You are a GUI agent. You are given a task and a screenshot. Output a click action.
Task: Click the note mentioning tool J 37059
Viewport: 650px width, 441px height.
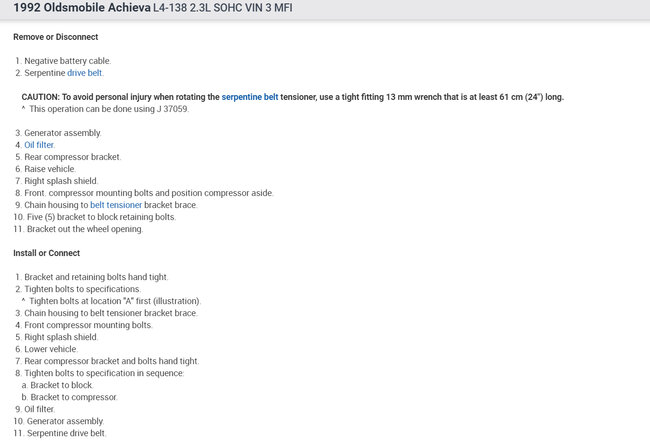click(x=109, y=109)
